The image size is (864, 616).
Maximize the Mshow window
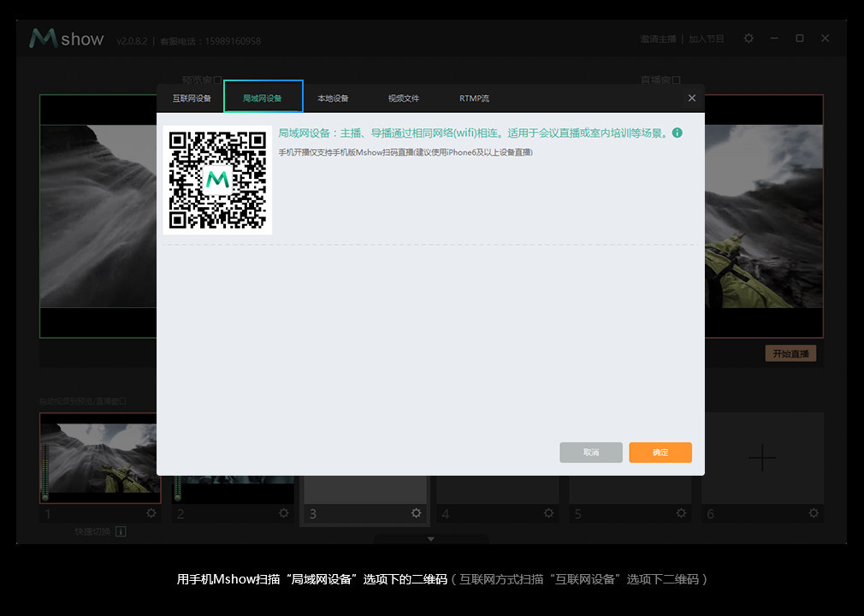point(800,38)
